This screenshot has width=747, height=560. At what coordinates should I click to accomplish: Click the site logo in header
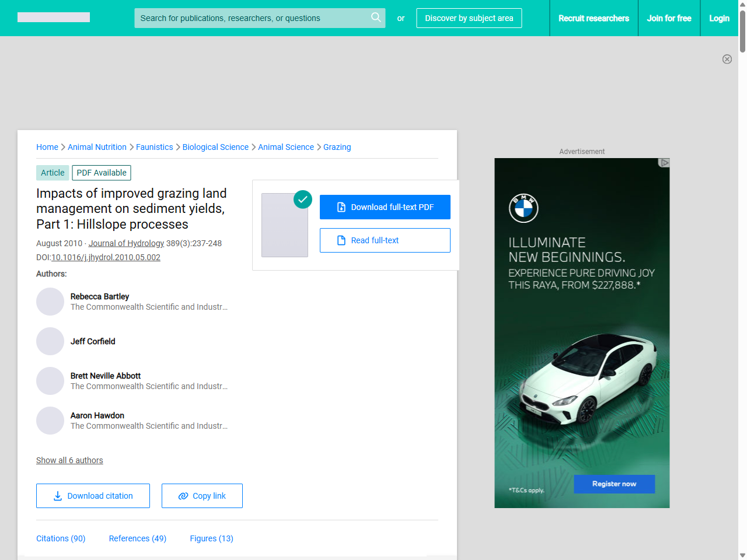coord(54,17)
